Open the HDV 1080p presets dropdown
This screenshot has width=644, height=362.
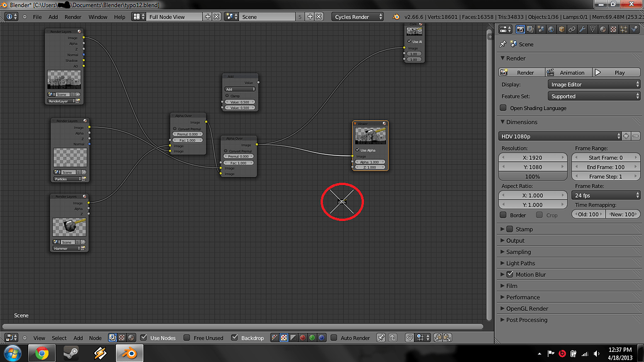point(560,136)
